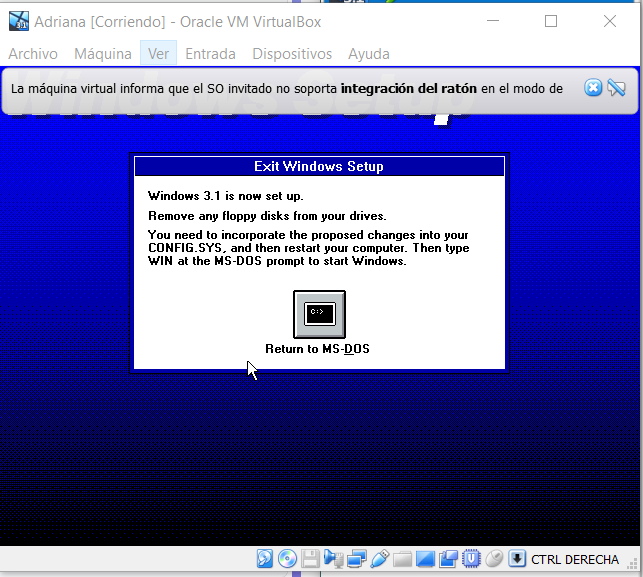Open the audio settings status icon
This screenshot has width=643, height=577.
click(x=333, y=559)
